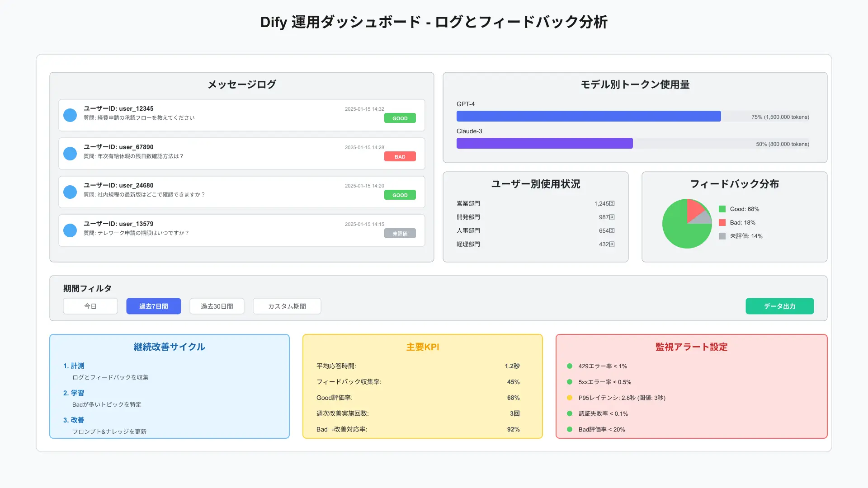Click the フィードバック収集率 KPI row
The width and height of the screenshot is (868, 488).
pyautogui.click(x=418, y=382)
